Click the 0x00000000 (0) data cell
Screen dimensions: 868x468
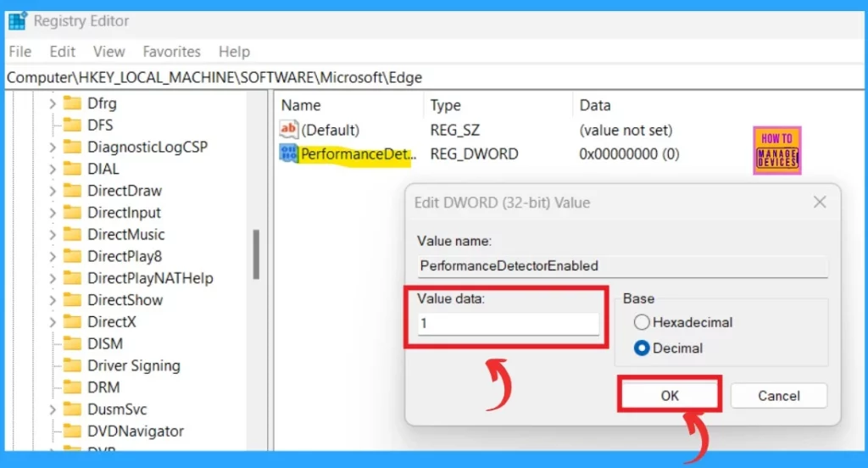coord(629,154)
